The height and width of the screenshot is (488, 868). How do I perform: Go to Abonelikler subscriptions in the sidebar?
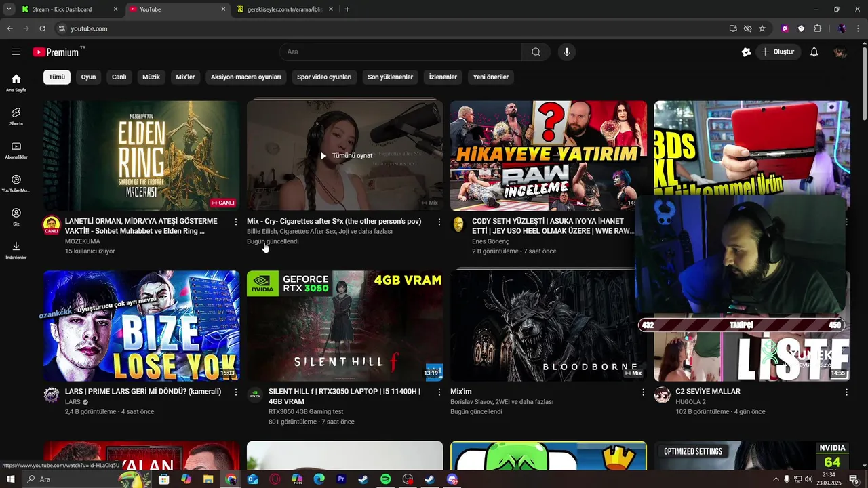(16, 150)
